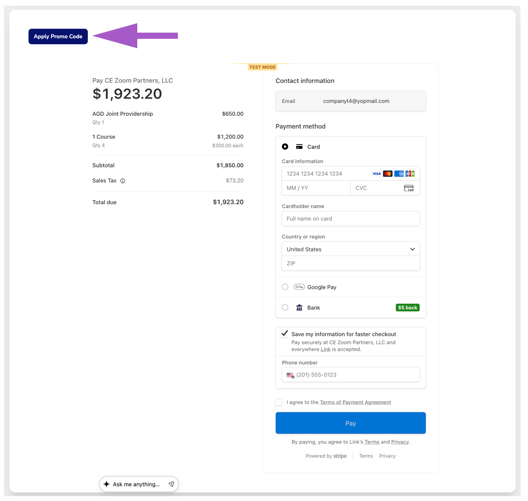The image size is (528, 501).
Task: Click the Sales Tax info icon
Action: 123,181
